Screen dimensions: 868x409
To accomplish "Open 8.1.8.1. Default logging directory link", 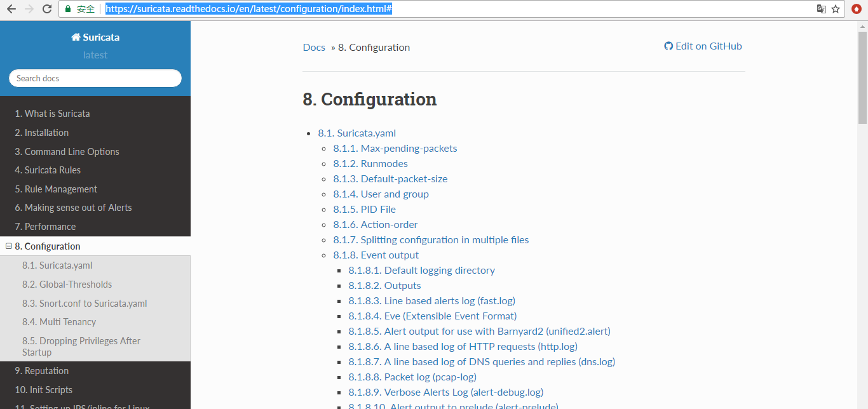I will (422, 271).
